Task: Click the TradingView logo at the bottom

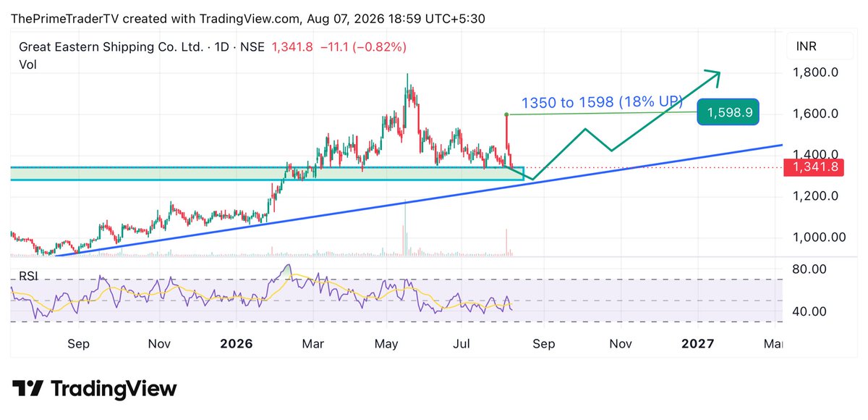Action: point(94,388)
